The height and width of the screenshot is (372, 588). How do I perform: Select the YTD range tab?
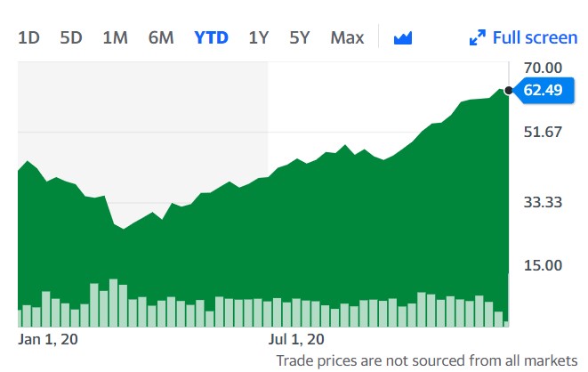click(211, 37)
